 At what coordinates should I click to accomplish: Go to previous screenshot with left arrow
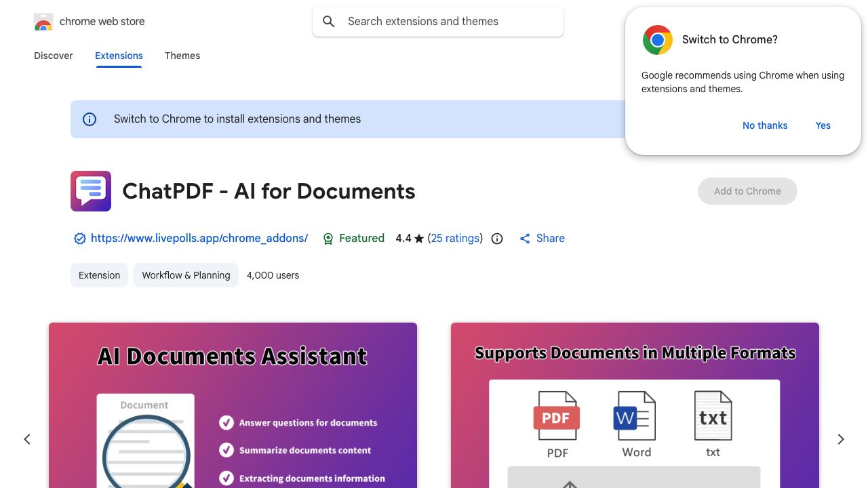click(x=27, y=439)
